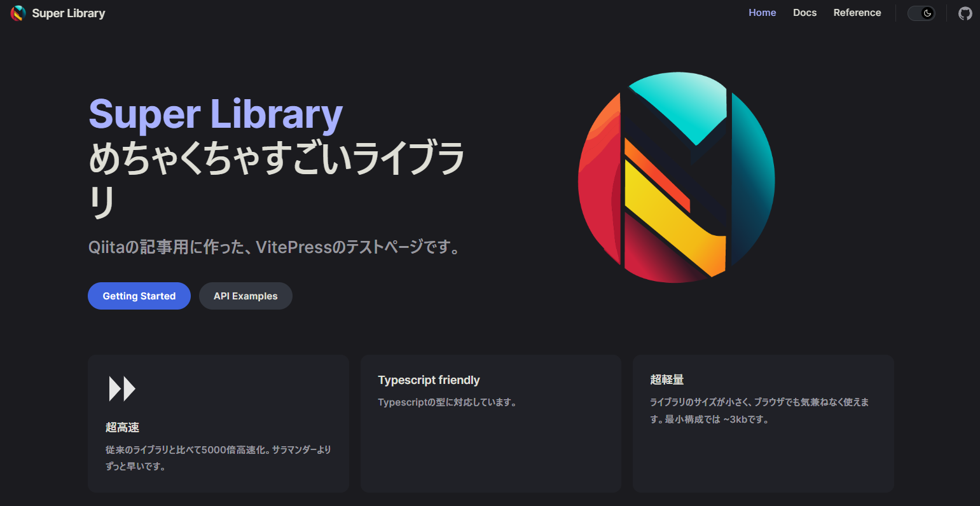
Task: Go to the Home nav item
Action: point(762,13)
